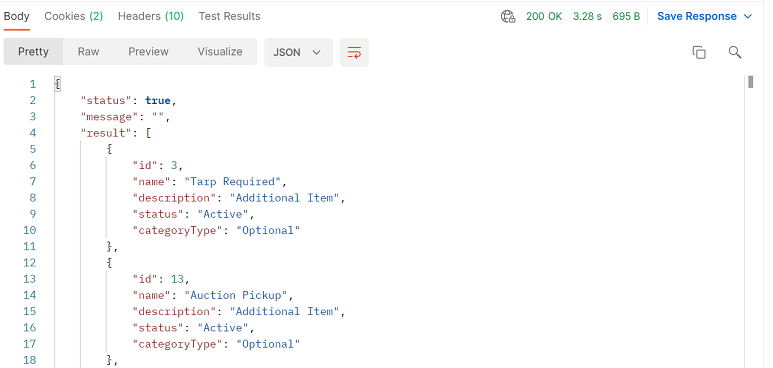
Task: Click the network globe lock icon
Action: tap(508, 17)
